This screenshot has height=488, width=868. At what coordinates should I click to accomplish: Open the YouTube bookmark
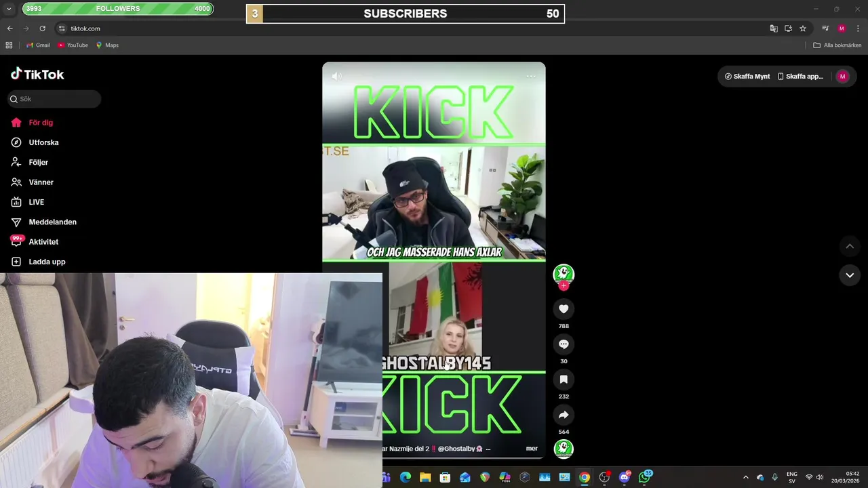(x=73, y=45)
